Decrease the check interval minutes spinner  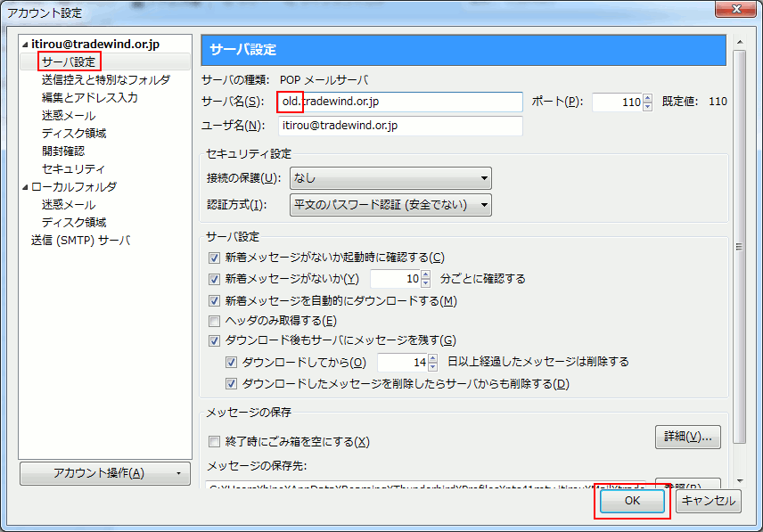pyautogui.click(x=426, y=283)
